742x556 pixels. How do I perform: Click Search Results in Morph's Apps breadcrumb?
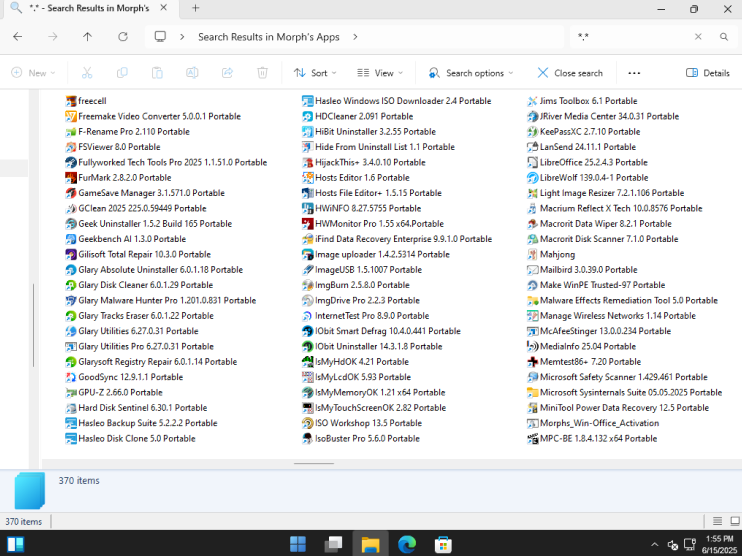click(x=269, y=37)
